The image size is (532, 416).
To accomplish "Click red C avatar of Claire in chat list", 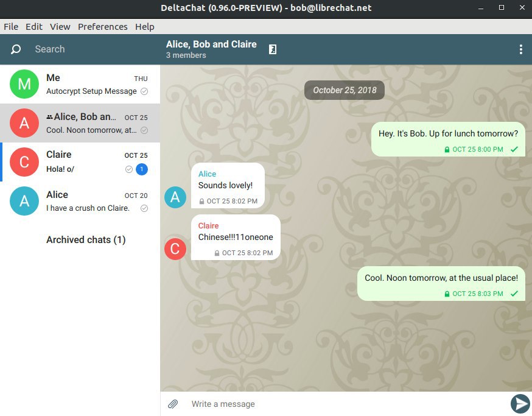I will (24, 162).
